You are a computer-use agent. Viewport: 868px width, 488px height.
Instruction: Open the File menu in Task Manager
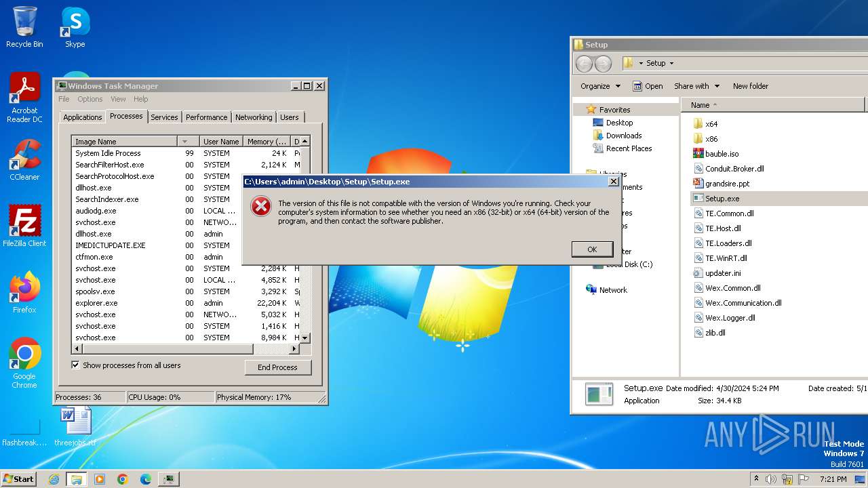[64, 99]
